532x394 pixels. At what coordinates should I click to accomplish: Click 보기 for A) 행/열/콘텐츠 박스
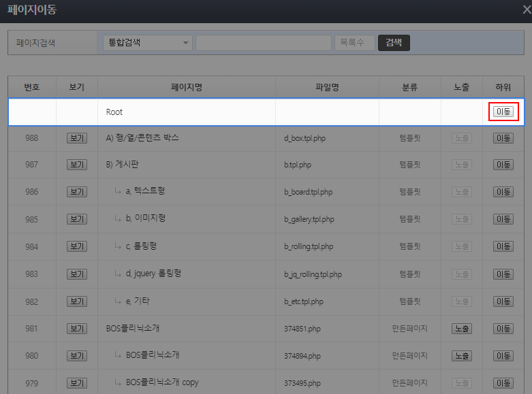pyautogui.click(x=76, y=138)
